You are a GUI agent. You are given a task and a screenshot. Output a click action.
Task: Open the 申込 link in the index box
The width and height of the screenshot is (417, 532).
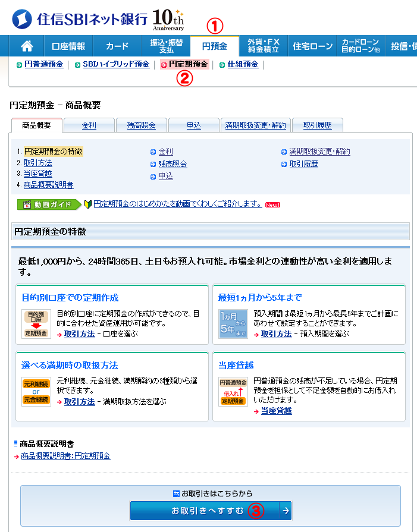point(166,176)
